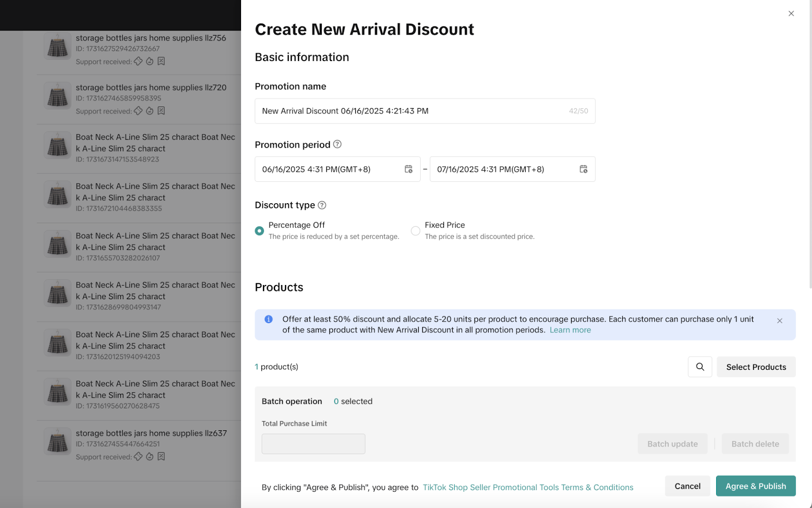Click the flash deal icon under llz720
The height and width of the screenshot is (508, 812).
pyautogui.click(x=149, y=111)
